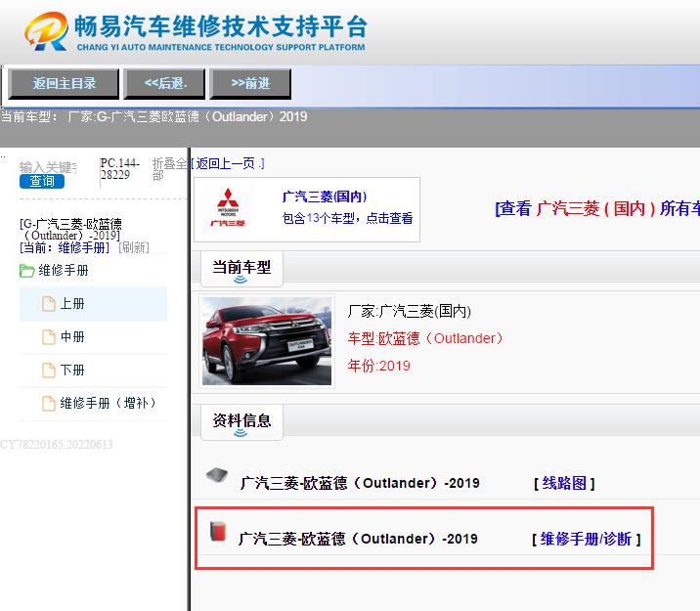700x611 pixels.
Task: Click the document icon beside 下册
Action: (x=49, y=370)
